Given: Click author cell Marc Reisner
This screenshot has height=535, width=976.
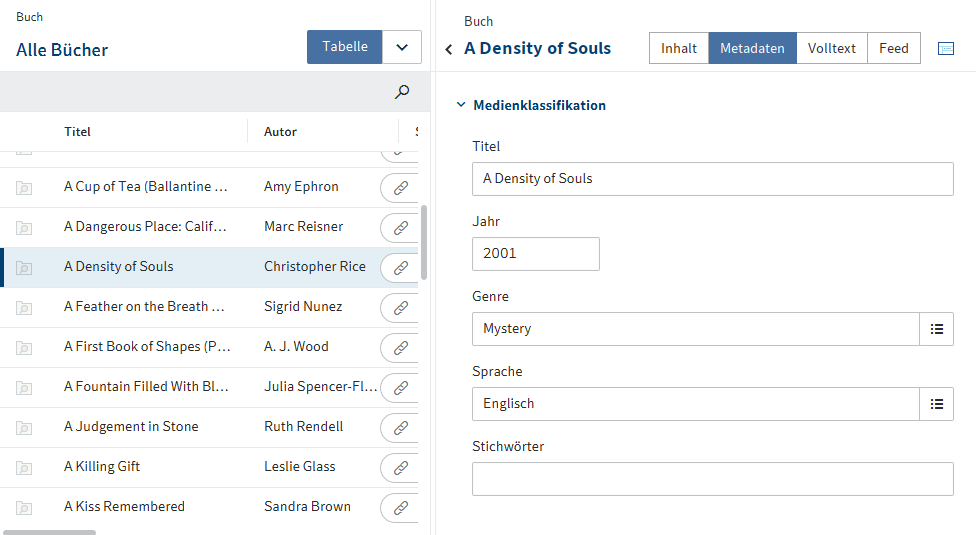Looking at the screenshot, I should (x=303, y=226).
